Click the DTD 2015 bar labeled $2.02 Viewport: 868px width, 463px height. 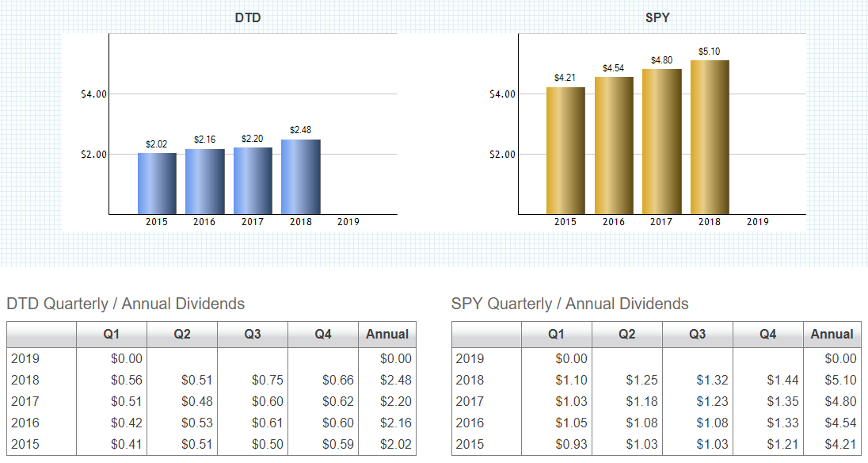tap(157, 183)
